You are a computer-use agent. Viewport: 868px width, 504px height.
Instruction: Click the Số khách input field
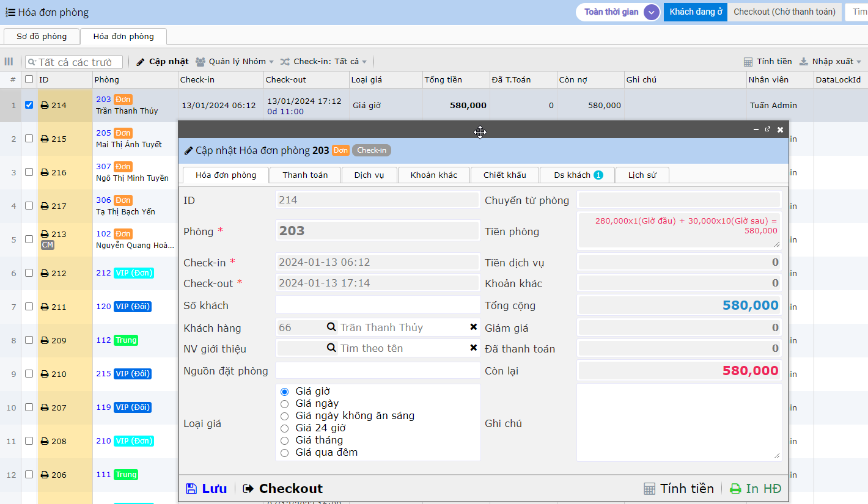pos(378,305)
